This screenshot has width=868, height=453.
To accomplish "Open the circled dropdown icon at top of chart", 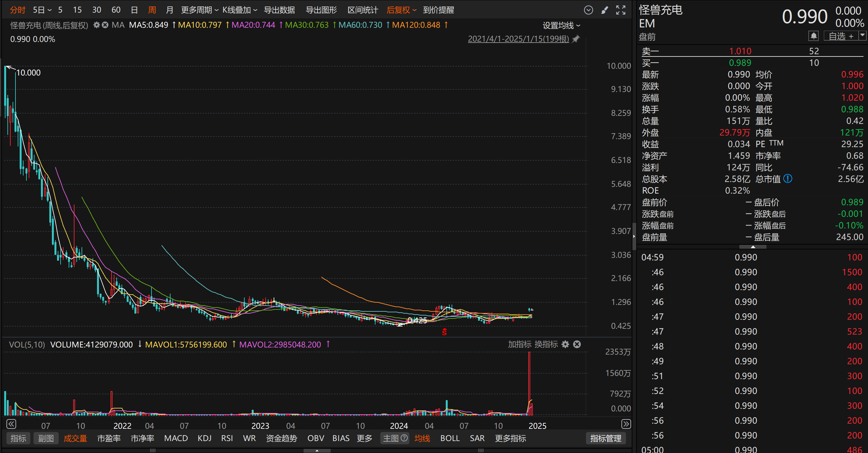I will [x=588, y=10].
